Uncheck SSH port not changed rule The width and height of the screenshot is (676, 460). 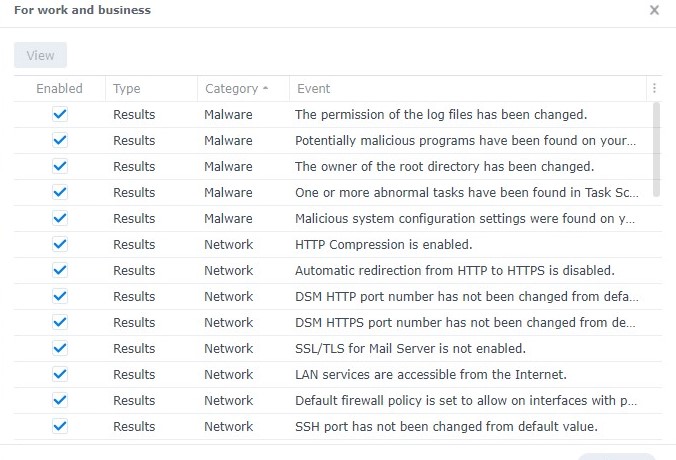(60, 426)
